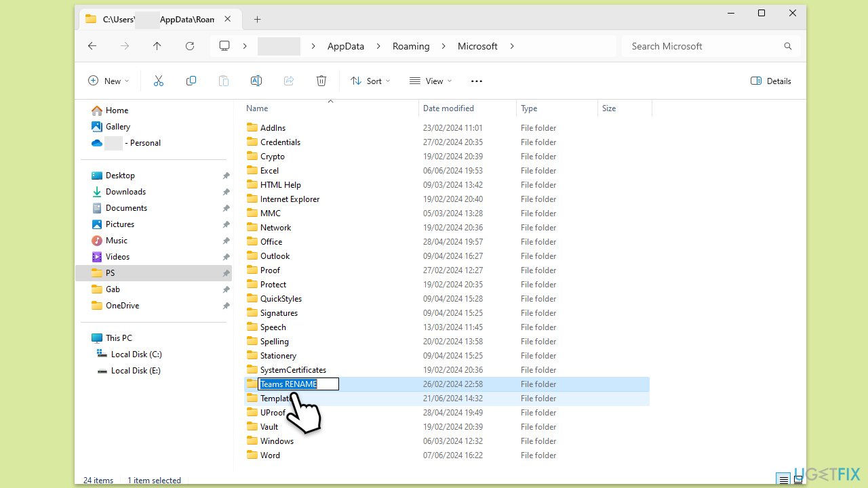The image size is (868, 488).
Task: Click pin icon beside Music
Action: point(226,241)
